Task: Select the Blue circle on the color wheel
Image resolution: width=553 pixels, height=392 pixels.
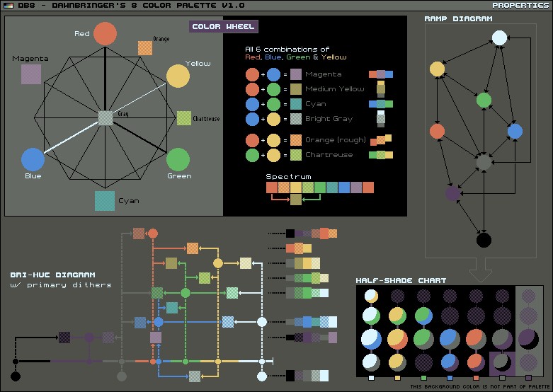Action: click(x=33, y=160)
